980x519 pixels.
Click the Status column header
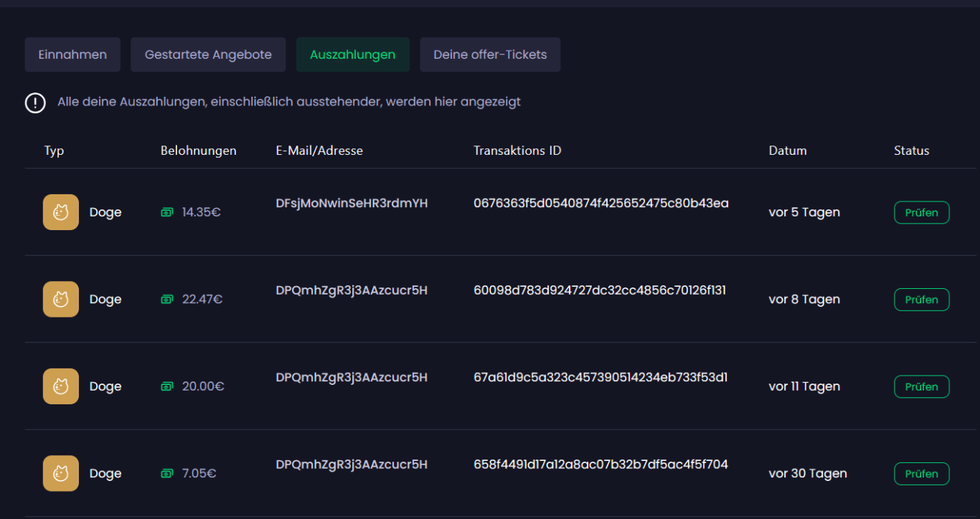(x=912, y=151)
